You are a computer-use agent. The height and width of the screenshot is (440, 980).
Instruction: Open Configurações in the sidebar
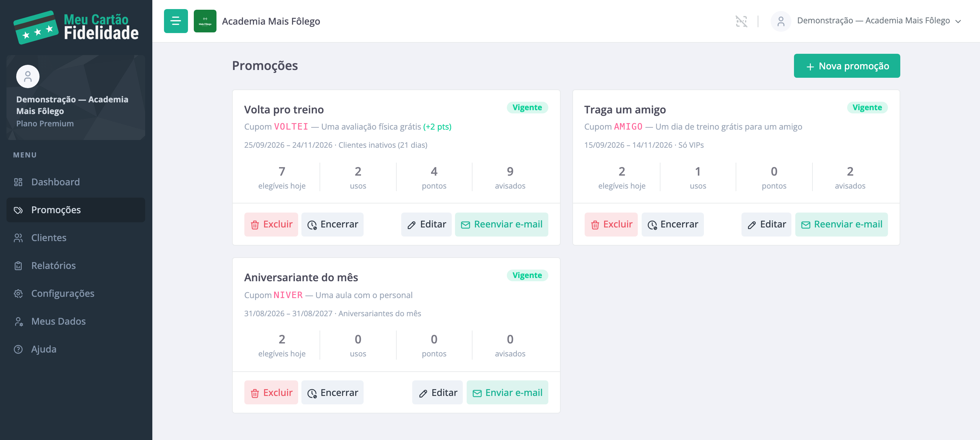click(x=76, y=294)
